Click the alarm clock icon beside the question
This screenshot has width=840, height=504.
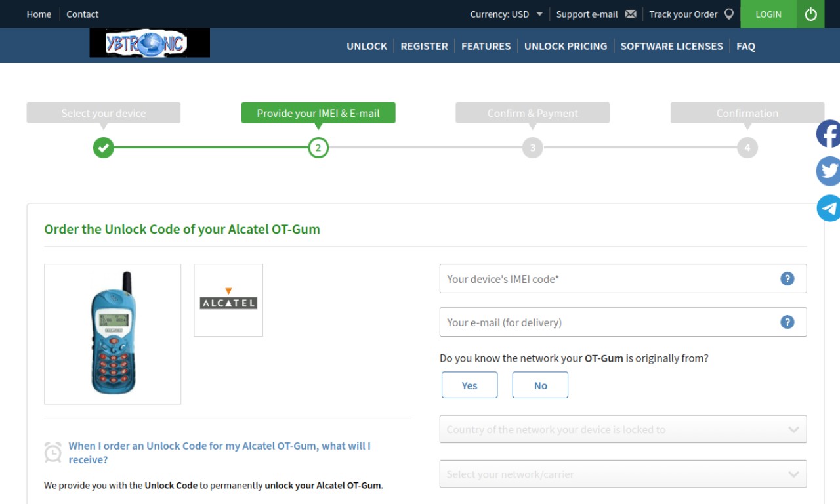tap(53, 452)
